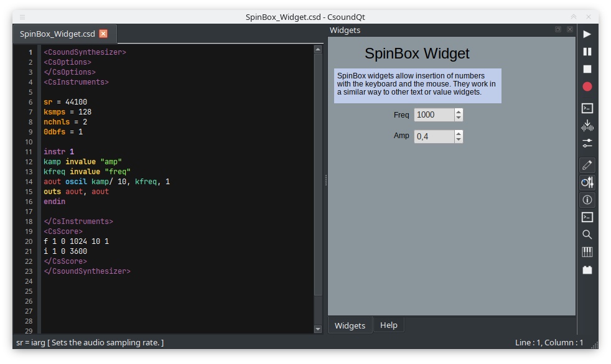Stop Csound using the square Stop icon
This screenshot has height=364, width=611.
coord(587,69)
